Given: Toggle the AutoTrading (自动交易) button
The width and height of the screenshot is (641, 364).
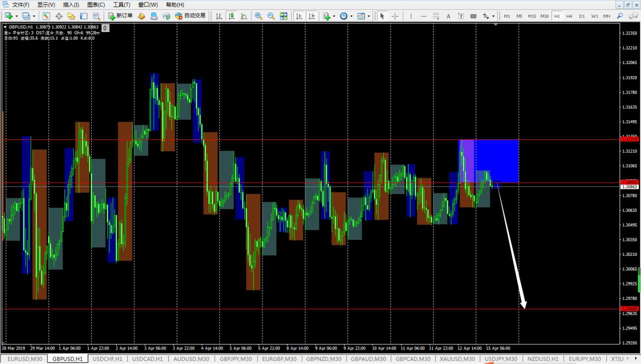Looking at the screenshot, I should pyautogui.click(x=190, y=16).
